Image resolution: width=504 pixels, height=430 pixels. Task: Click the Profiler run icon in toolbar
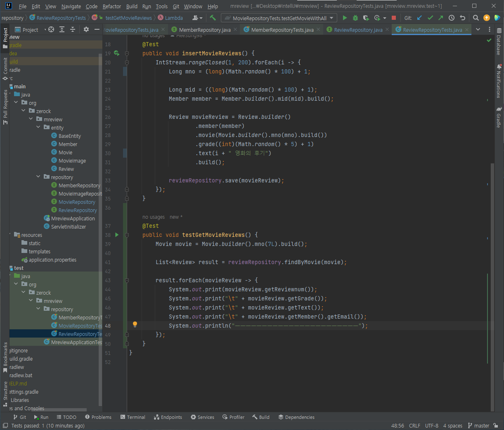(377, 18)
